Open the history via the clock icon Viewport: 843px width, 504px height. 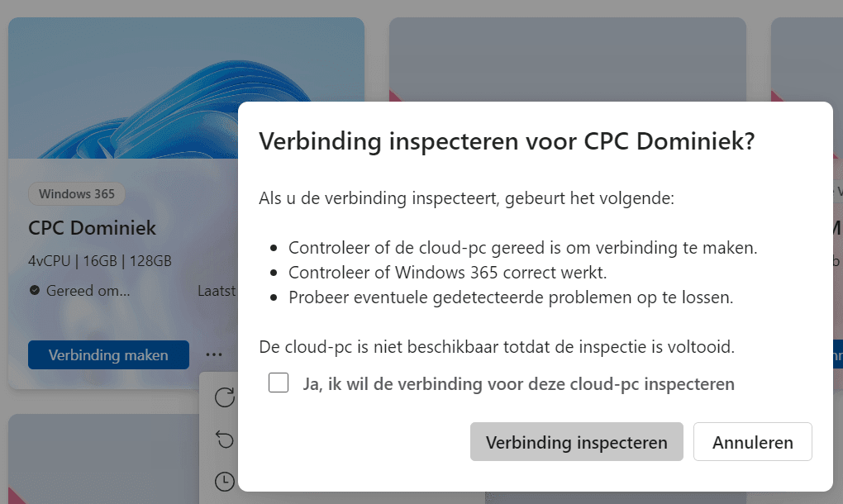point(225,481)
